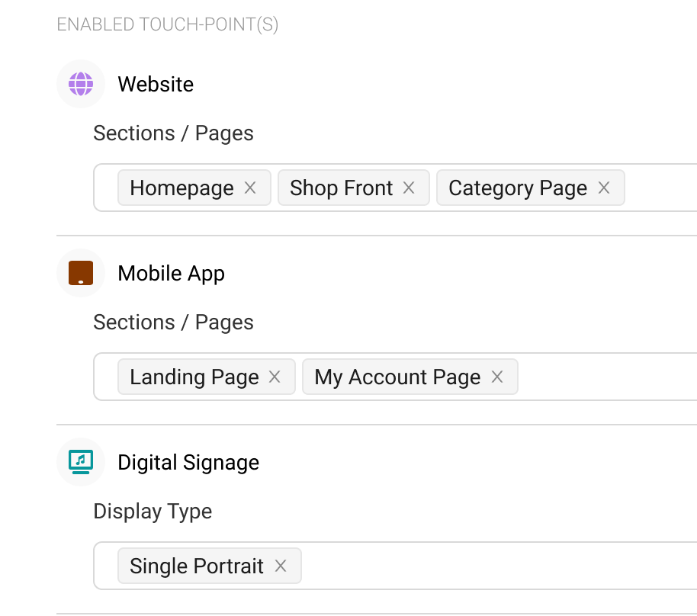Remove Single Portrait tag using its X

(x=281, y=566)
